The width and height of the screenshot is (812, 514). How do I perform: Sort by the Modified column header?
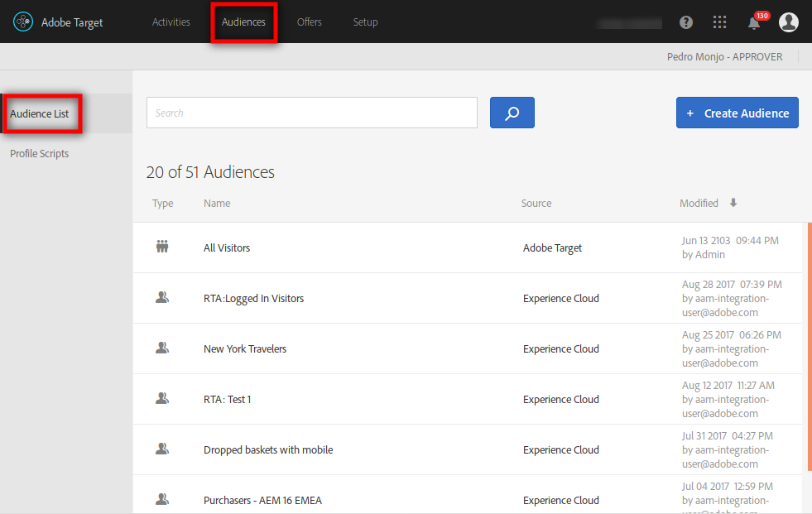[x=699, y=204]
